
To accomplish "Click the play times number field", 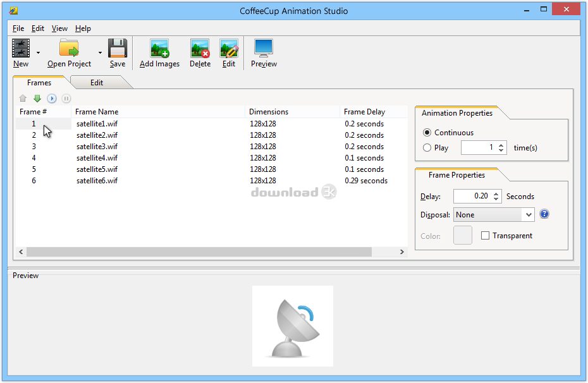I will (479, 148).
